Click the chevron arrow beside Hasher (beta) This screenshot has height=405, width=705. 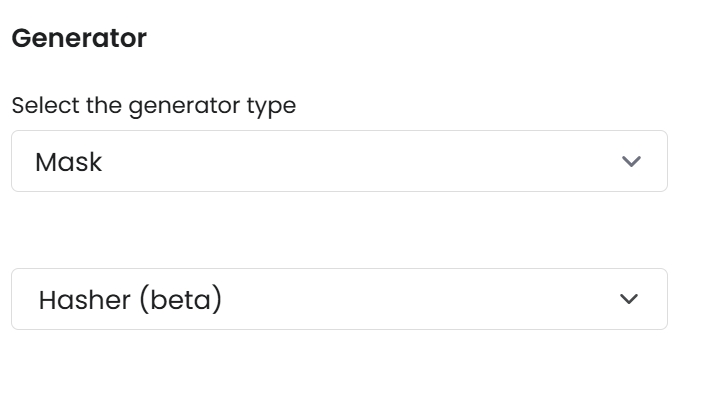coord(629,299)
